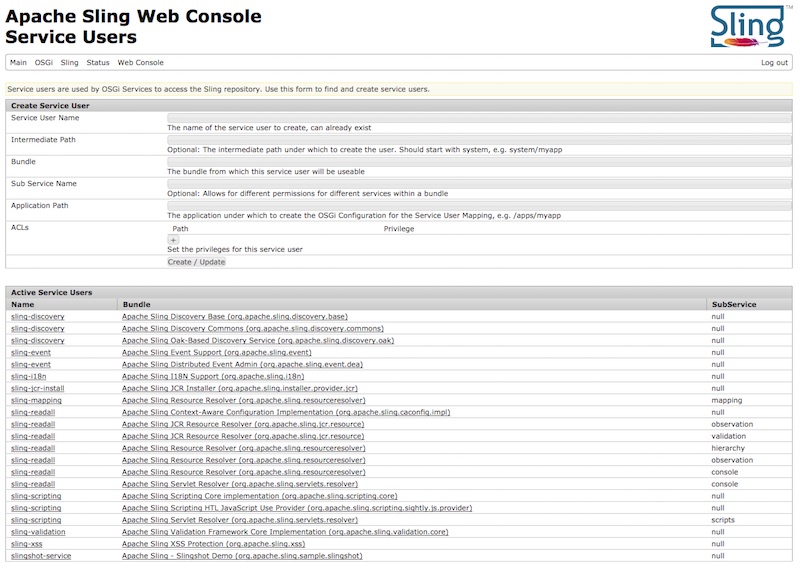Viewport: 800px width, 573px height.
Task: Open Apache Sling JCR Installer bundle link
Action: click(240, 388)
